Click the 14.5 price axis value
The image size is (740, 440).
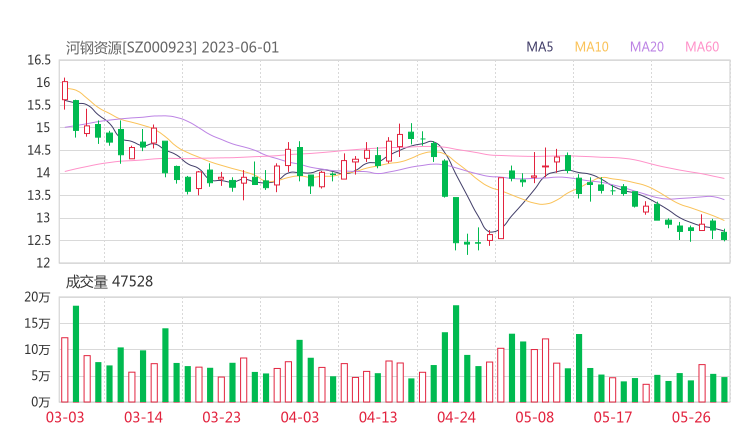pyautogui.click(x=39, y=151)
